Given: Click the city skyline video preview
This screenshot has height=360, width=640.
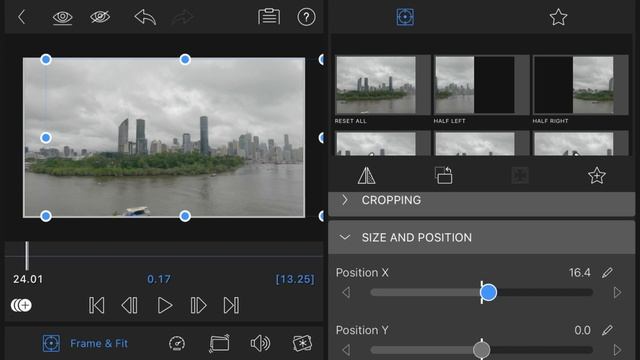Looking at the screenshot, I should click(x=164, y=137).
